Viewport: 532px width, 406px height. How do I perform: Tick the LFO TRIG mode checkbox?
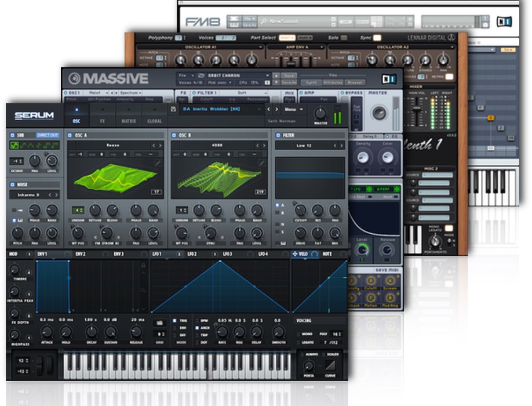point(175,320)
